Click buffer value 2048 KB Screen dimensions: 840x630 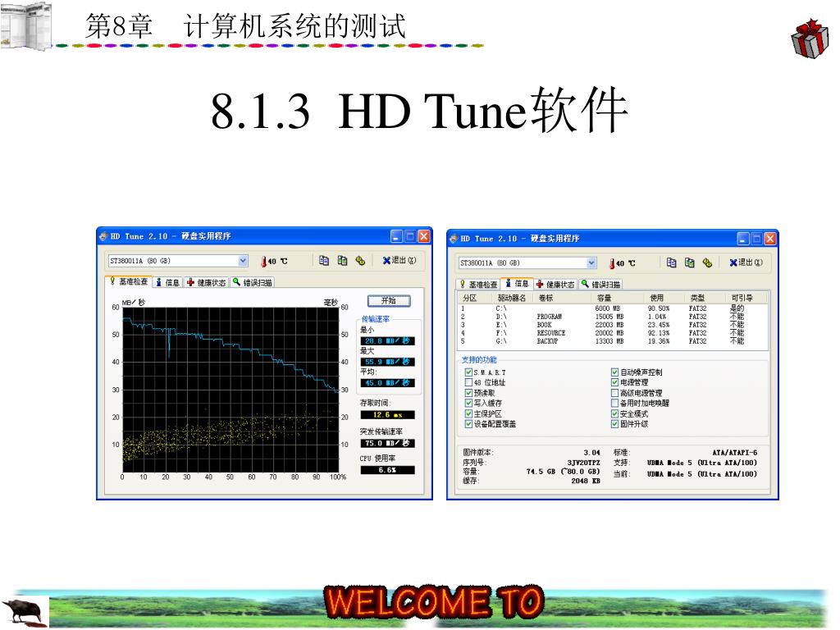pyautogui.click(x=586, y=481)
